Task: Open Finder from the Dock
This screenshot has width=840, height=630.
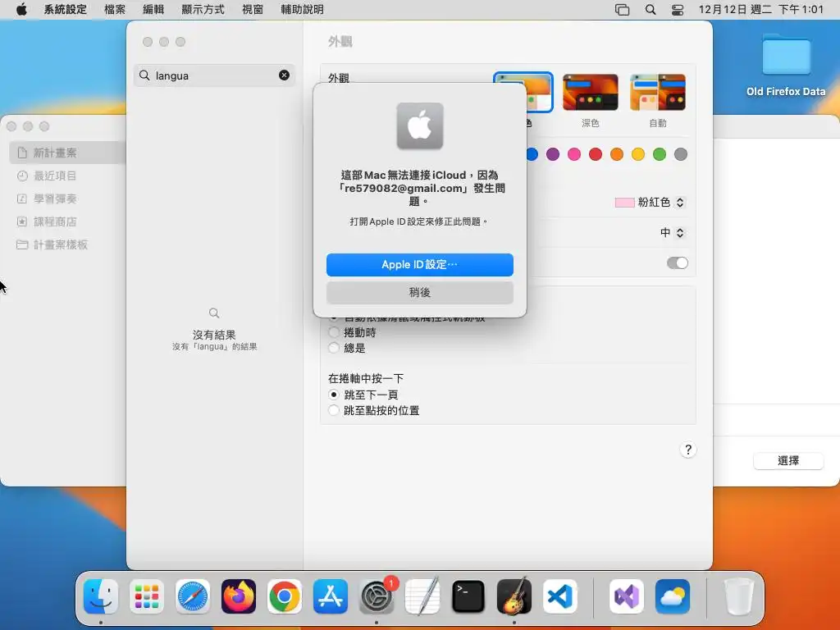Action: (101, 596)
